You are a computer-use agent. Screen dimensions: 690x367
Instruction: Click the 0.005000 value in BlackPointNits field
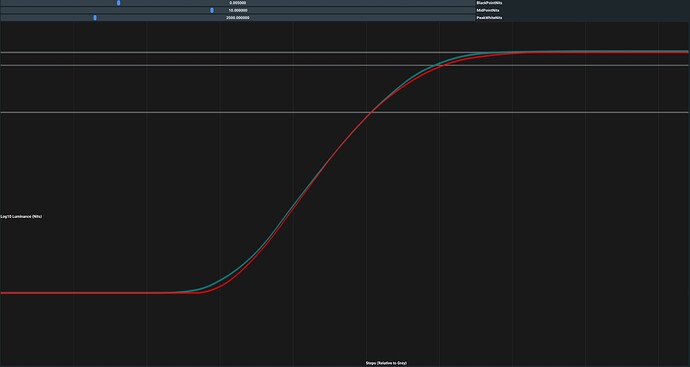point(238,3)
